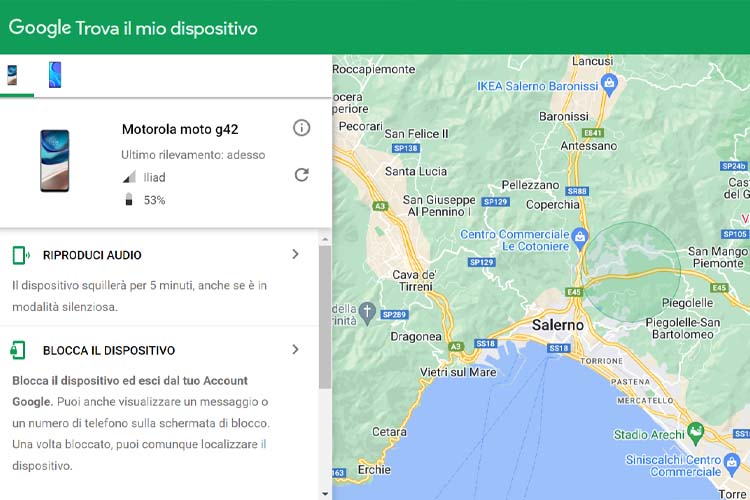The height and width of the screenshot is (500, 750).
Task: Click the Riproduci Audio phone icon
Action: pyautogui.click(x=21, y=256)
